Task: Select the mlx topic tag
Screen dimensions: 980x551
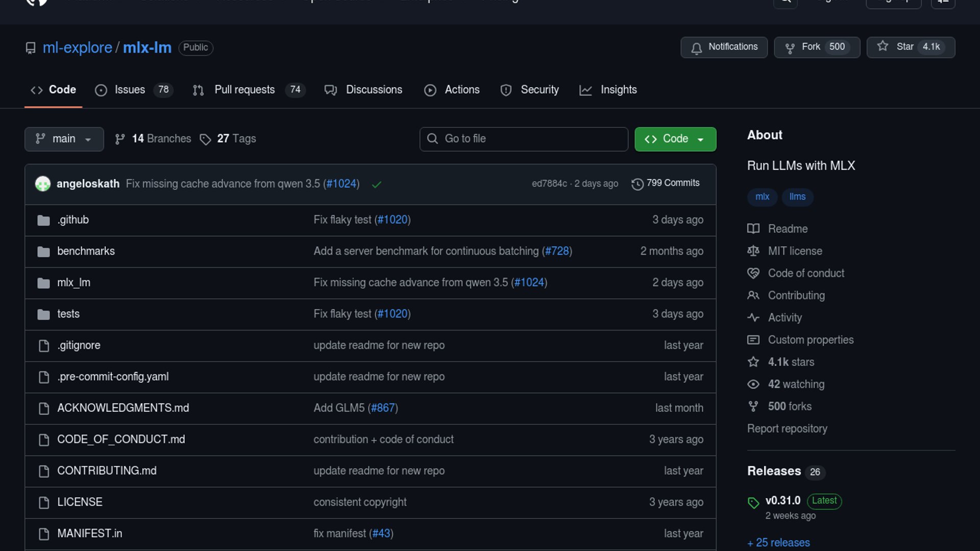Action: click(x=762, y=197)
